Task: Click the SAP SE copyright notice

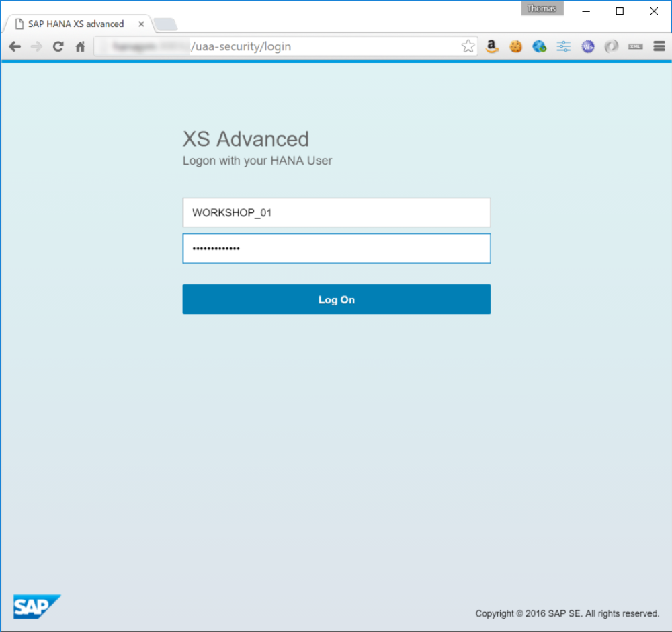Action: click(567, 614)
